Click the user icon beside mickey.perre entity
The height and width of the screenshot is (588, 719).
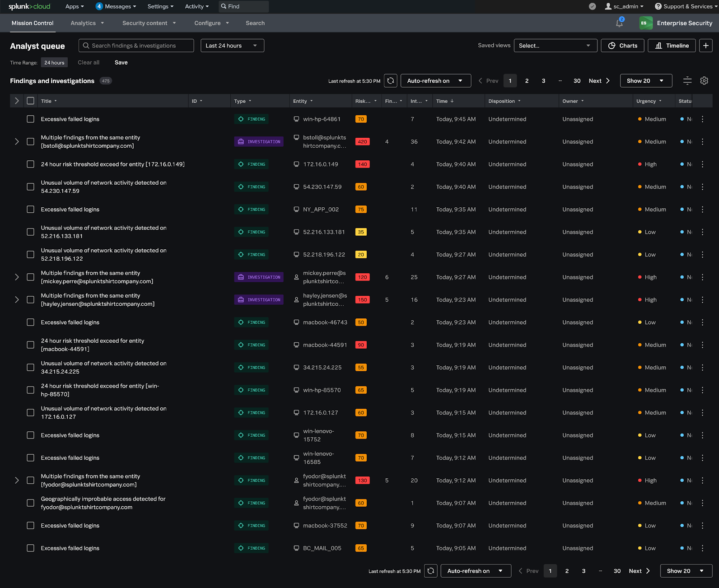pos(296,277)
